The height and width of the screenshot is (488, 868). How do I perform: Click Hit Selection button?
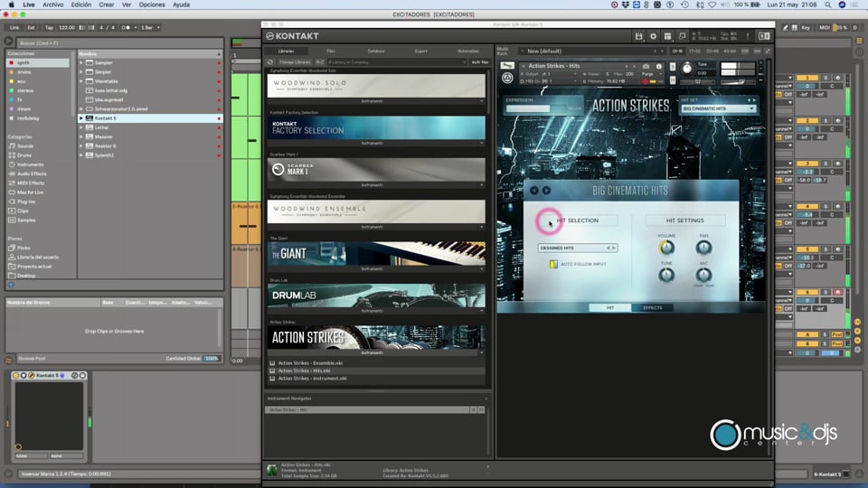pos(578,221)
